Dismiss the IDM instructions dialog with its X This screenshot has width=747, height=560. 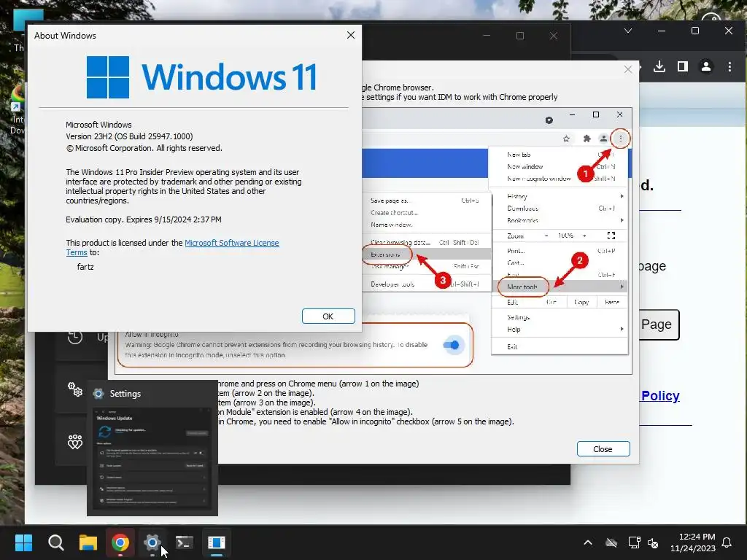pos(628,69)
